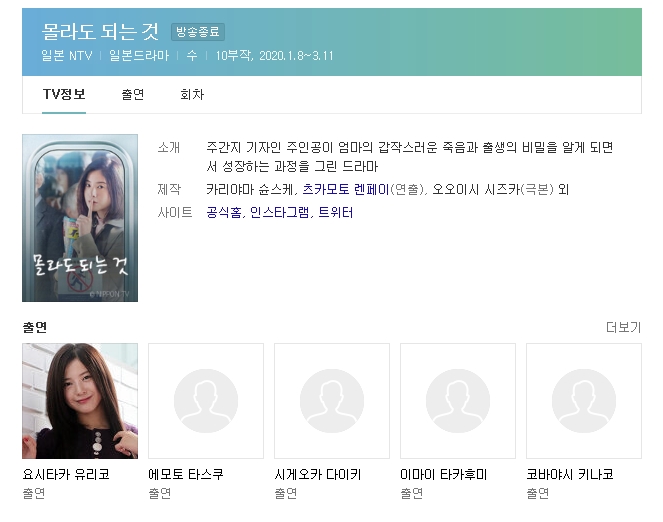Click the title 몰라도 되는 것
This screenshot has height=522, width=663.
click(100, 32)
